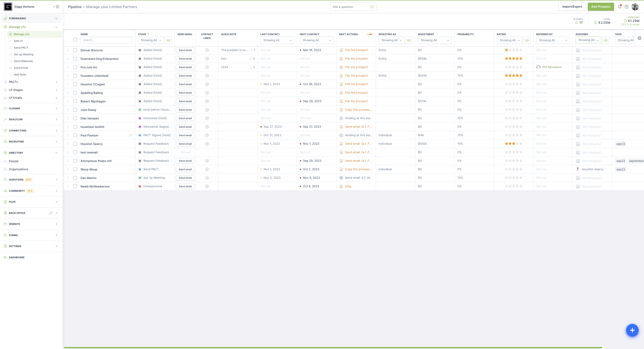Expand the Stage filter dropdown

coord(150,40)
